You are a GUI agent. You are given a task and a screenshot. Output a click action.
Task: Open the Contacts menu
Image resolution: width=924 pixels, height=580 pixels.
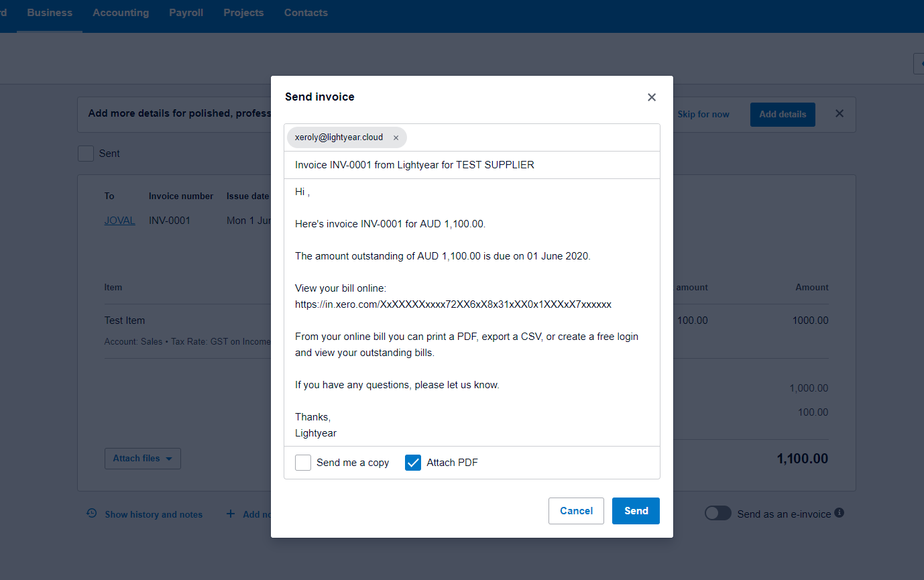pyautogui.click(x=306, y=13)
